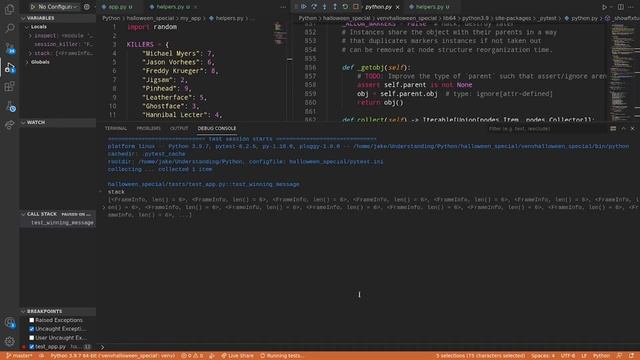This screenshot has height=360, width=640.
Task: Select Python 3.9.7 interpreter in status bar
Action: (x=112, y=356)
